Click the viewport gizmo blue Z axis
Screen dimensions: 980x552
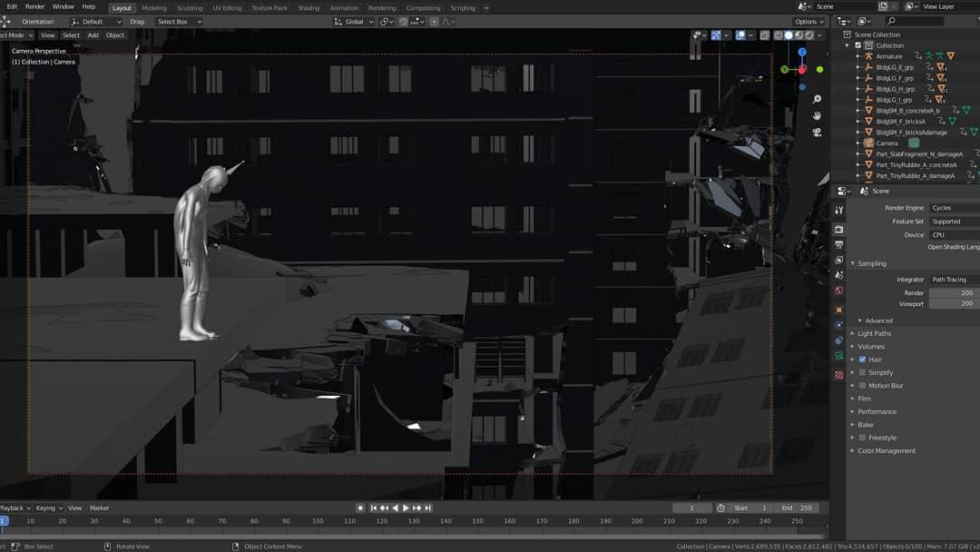click(802, 53)
